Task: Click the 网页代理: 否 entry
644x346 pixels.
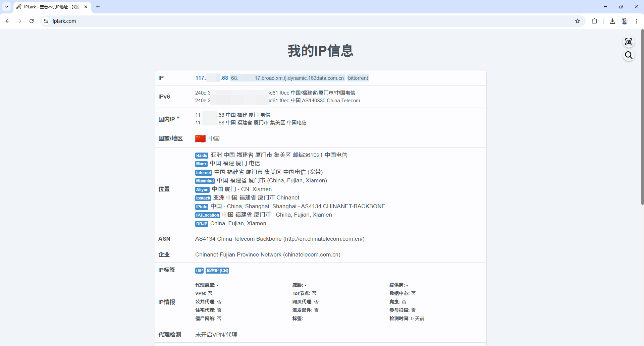Action: pyautogui.click(x=305, y=302)
